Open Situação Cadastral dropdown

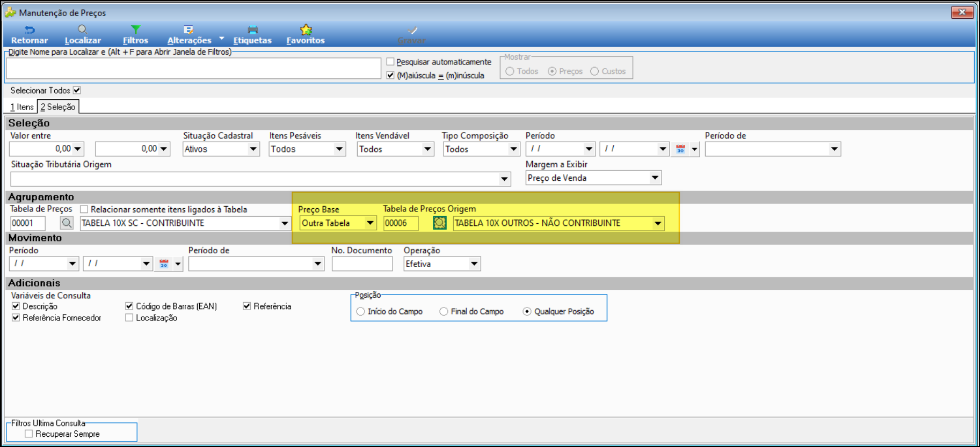pos(253,149)
